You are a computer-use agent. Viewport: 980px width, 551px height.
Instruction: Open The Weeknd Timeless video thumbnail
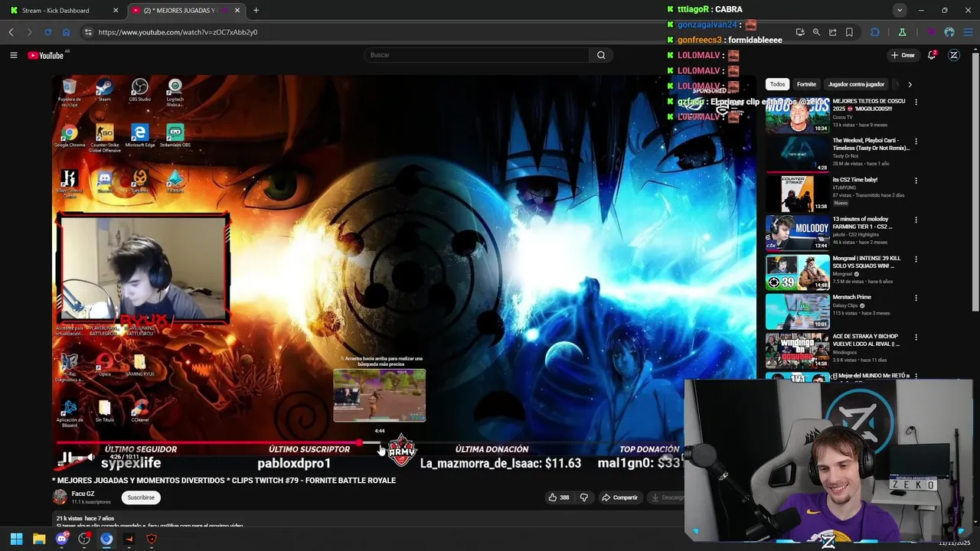798,155
